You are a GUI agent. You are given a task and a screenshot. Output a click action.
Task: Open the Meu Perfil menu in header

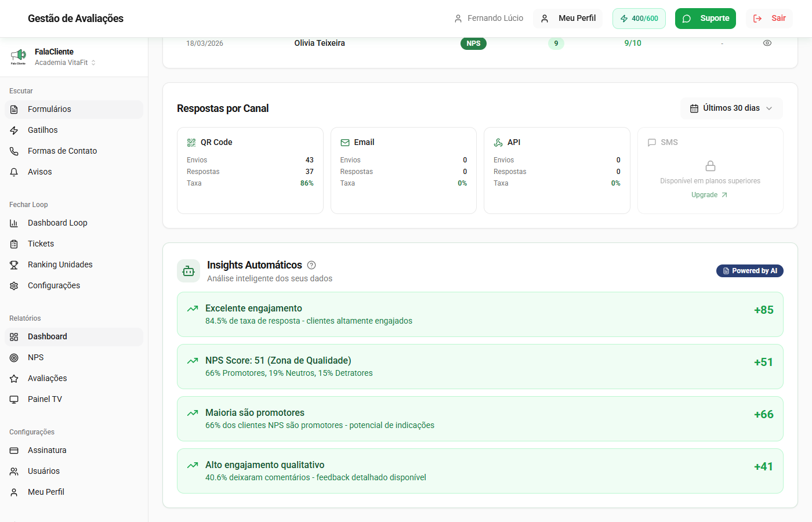pyautogui.click(x=568, y=19)
